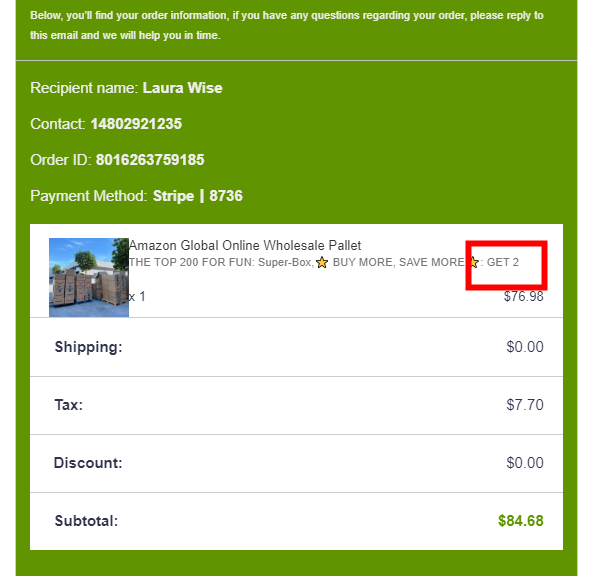Click the Stripe | 8736 payment method text
Image resolution: width=600 pixels, height=576 pixels.
coord(198,196)
